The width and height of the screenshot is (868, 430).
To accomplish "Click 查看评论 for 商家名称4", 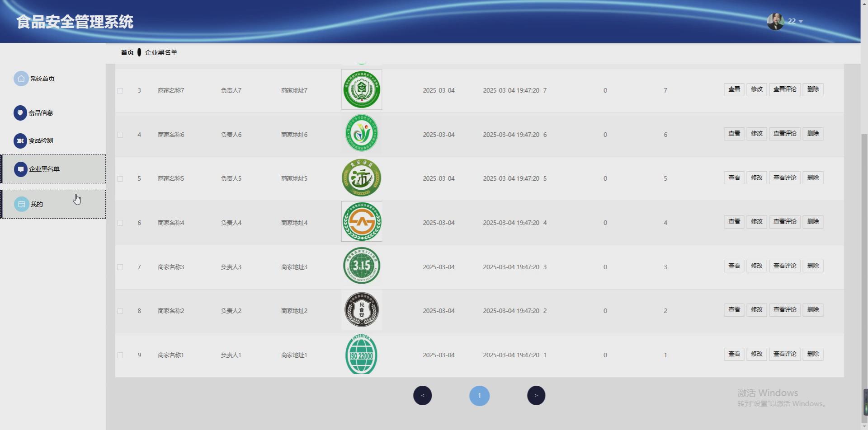I will [785, 222].
